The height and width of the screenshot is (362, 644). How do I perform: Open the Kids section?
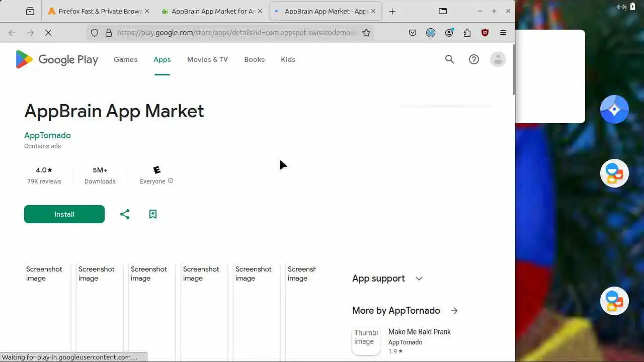[288, 59]
